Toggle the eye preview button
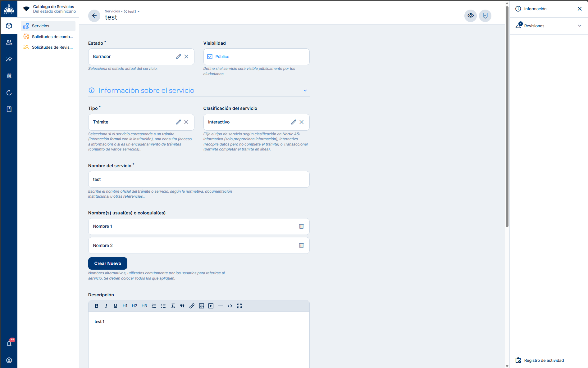Viewport: 588px width, 368px height. pos(470,16)
